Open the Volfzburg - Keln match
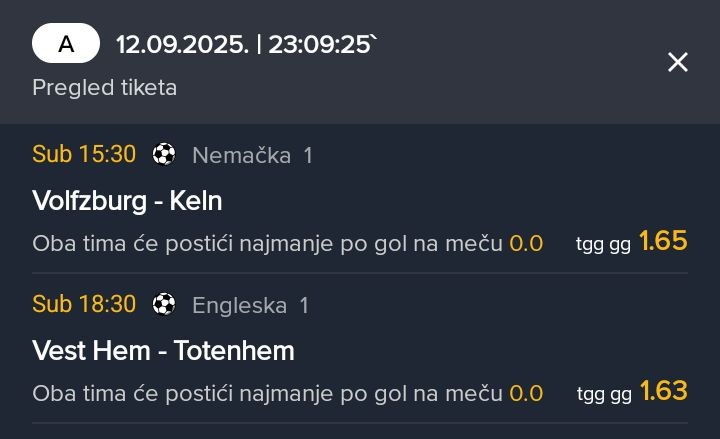The height and width of the screenshot is (439, 720). pyautogui.click(x=127, y=201)
